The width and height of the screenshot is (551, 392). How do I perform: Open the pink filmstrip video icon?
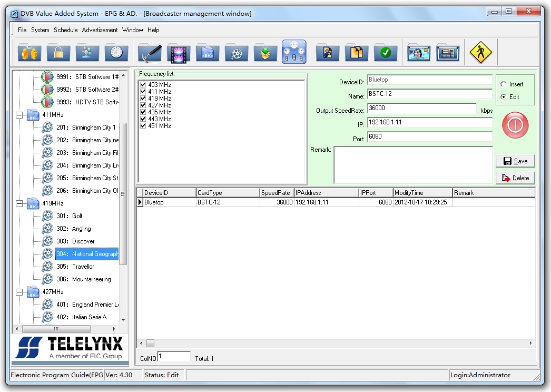coord(179,53)
